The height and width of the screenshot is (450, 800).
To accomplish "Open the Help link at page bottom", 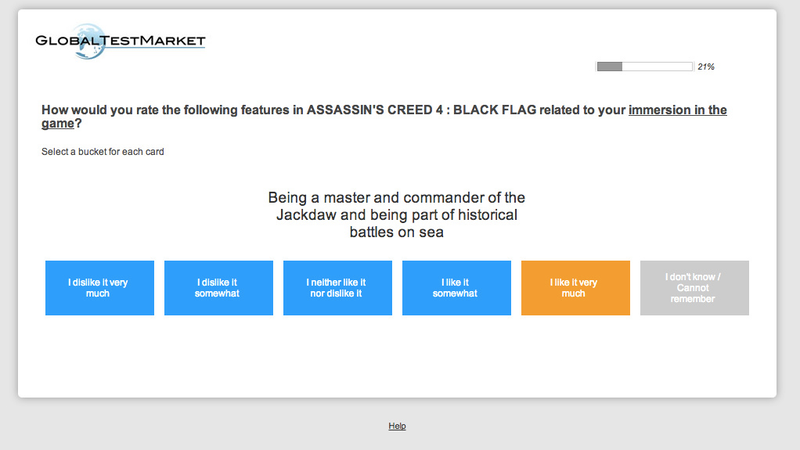I will (397, 426).
